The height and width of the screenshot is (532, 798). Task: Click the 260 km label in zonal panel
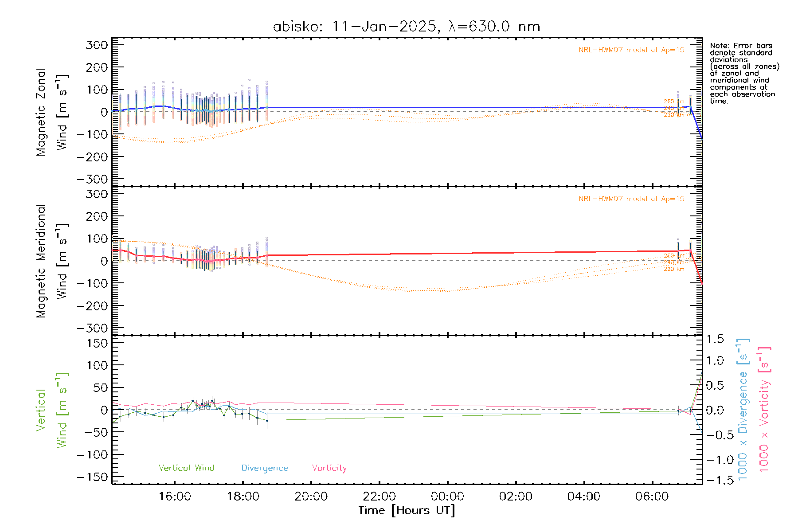(674, 102)
